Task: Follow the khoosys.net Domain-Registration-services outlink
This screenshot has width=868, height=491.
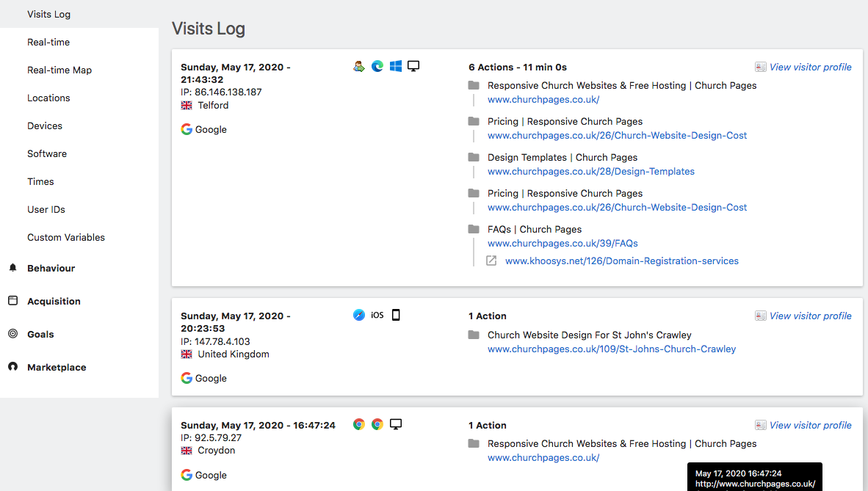Action: [x=622, y=261]
